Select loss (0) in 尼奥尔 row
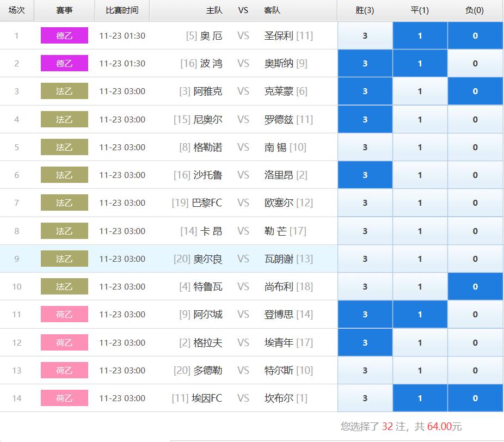The width and height of the screenshot is (504, 442). (x=475, y=120)
